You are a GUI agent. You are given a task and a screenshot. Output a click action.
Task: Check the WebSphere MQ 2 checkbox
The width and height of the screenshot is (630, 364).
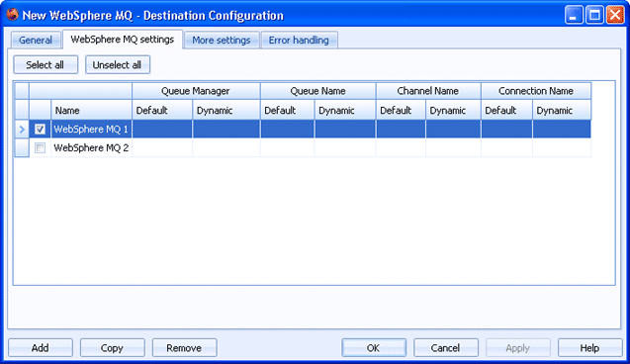click(x=40, y=147)
